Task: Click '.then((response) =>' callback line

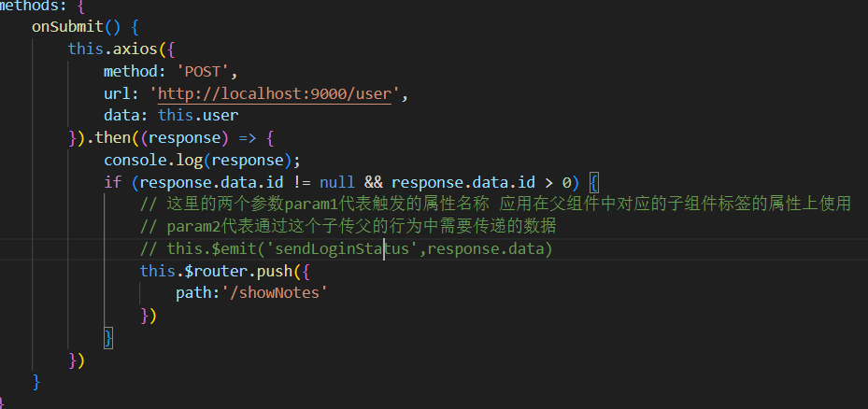Action: point(170,138)
